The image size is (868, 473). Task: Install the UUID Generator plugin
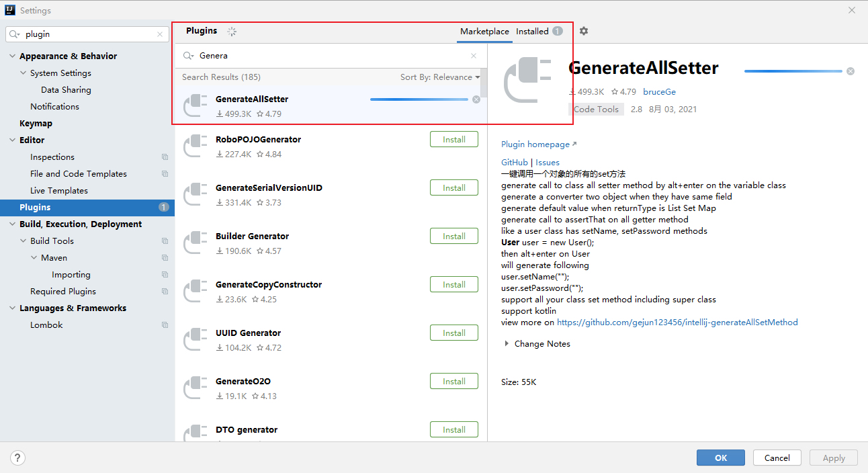coord(454,333)
